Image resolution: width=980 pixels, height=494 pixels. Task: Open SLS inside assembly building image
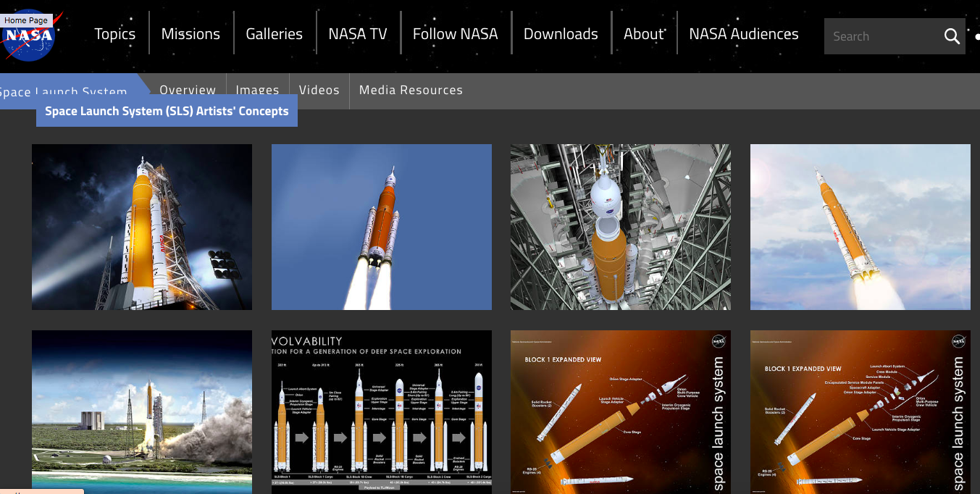621,227
